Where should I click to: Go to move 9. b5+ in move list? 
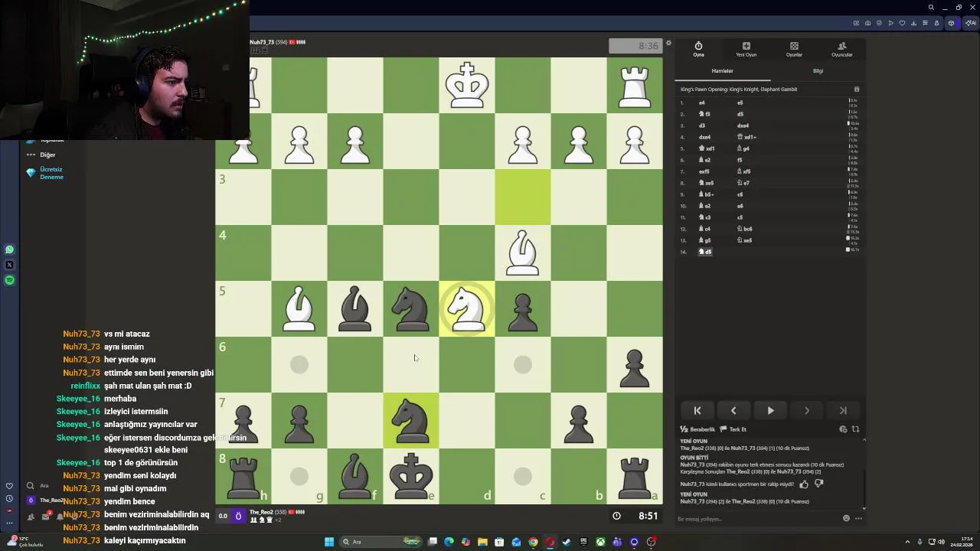point(706,194)
